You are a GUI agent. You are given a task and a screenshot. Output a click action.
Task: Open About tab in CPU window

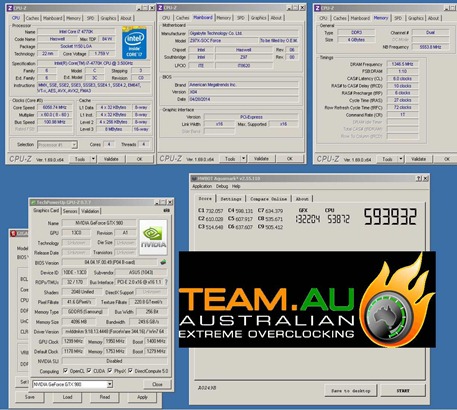click(x=126, y=18)
